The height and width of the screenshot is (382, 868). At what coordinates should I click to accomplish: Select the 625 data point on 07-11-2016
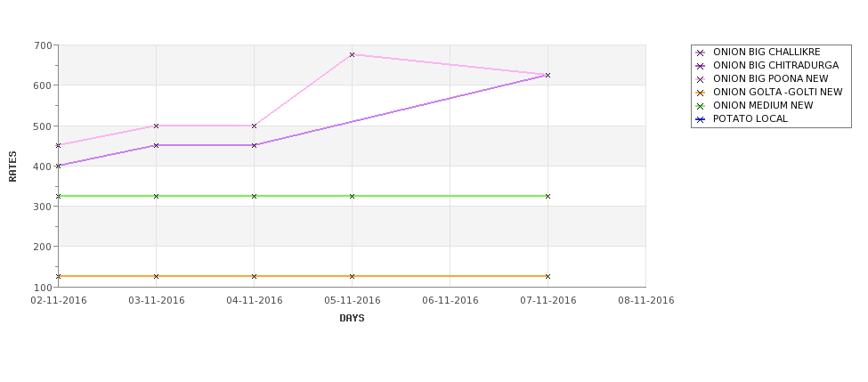point(548,76)
